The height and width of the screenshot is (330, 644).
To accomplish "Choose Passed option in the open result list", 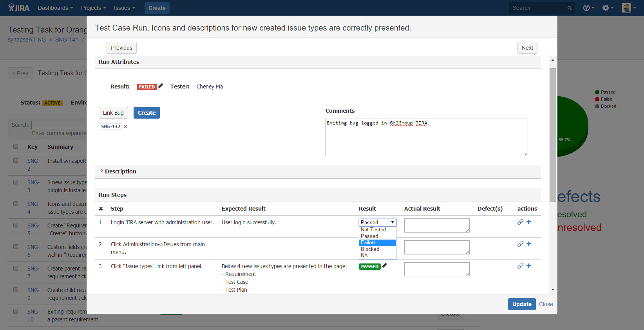I will [x=378, y=236].
